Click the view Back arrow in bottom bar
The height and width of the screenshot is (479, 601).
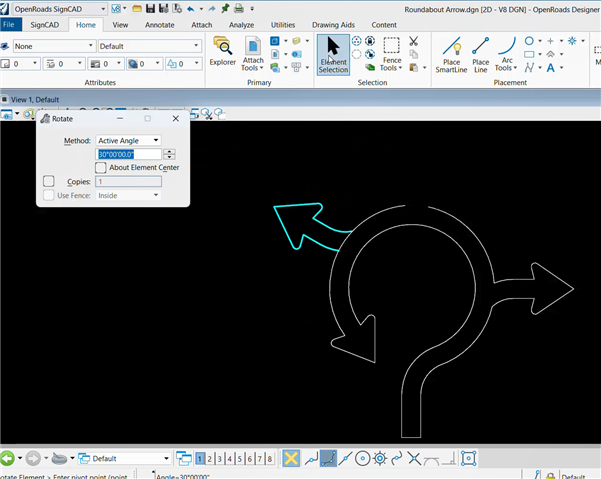(8, 459)
